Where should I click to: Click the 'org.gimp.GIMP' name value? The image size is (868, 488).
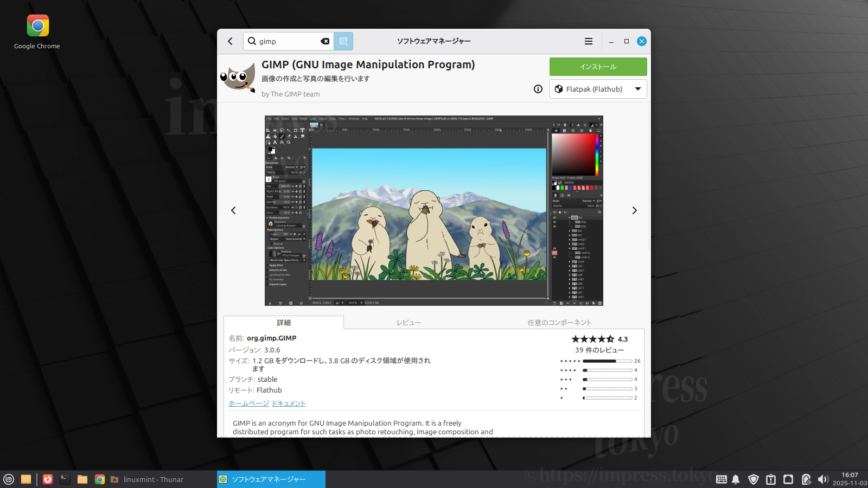271,338
